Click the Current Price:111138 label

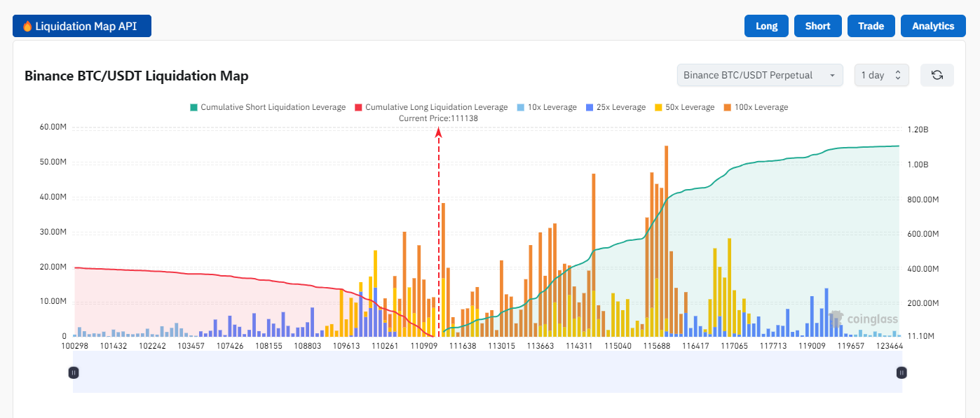438,118
